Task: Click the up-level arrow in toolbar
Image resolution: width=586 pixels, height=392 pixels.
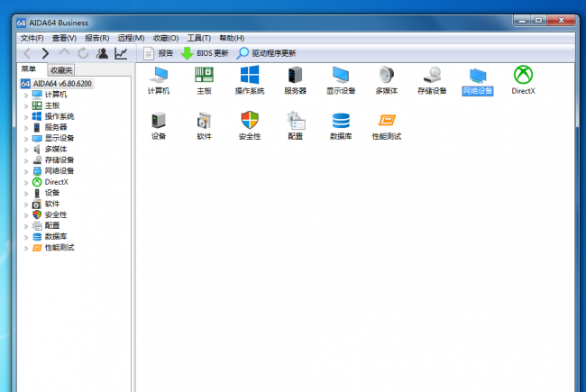Action: (64, 52)
